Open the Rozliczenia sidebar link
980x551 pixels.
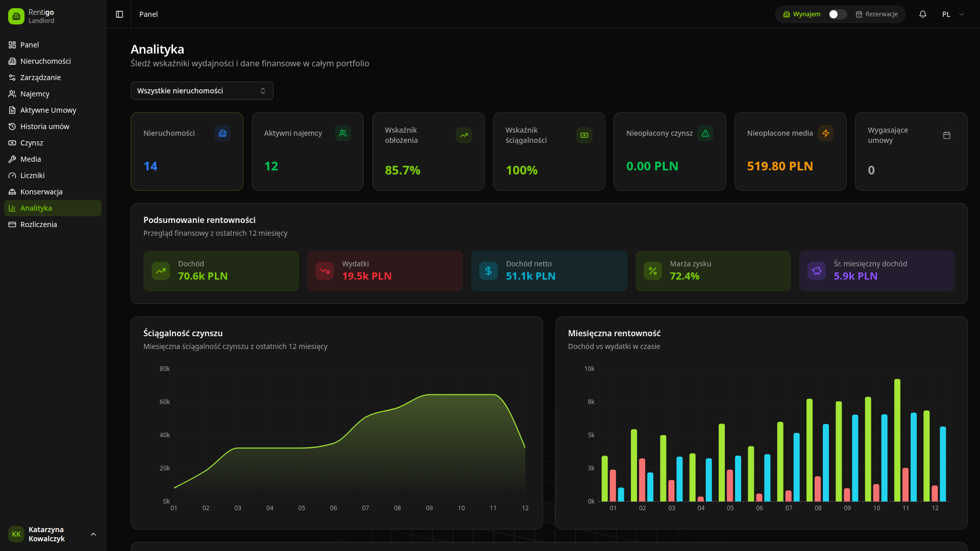click(39, 224)
